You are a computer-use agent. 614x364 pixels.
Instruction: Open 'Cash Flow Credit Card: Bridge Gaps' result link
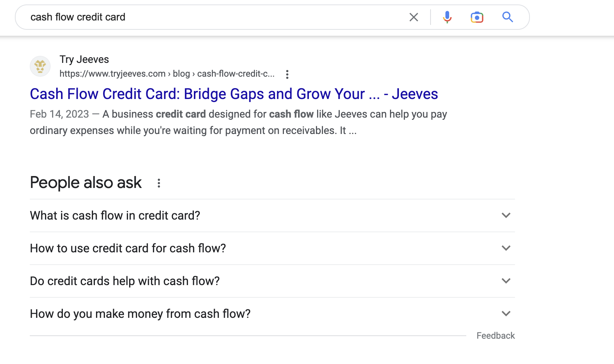tap(234, 94)
